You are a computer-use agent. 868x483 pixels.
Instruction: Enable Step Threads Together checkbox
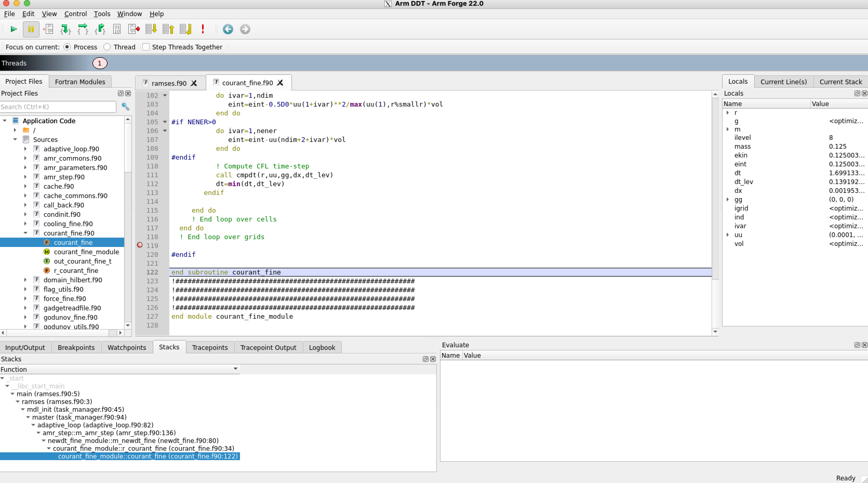[146, 47]
